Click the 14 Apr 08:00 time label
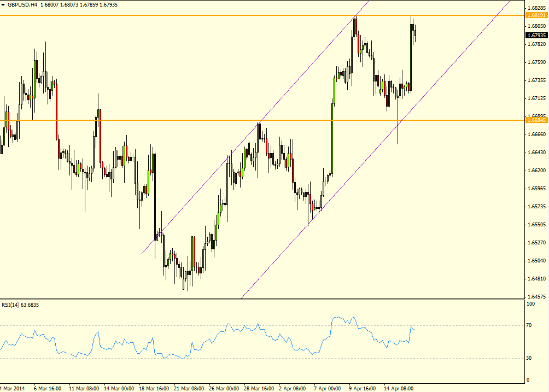Screen dimensions: 549x392 399,389
